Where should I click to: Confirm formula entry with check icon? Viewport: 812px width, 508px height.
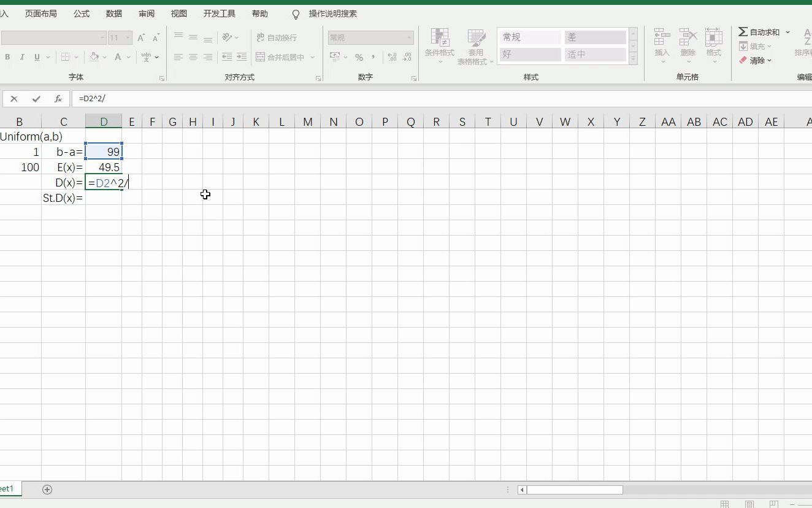pyautogui.click(x=36, y=99)
